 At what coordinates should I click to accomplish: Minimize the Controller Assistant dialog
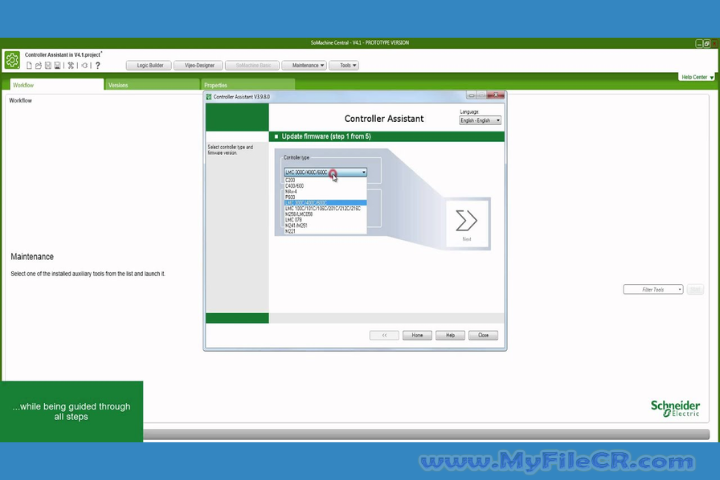click(x=471, y=96)
